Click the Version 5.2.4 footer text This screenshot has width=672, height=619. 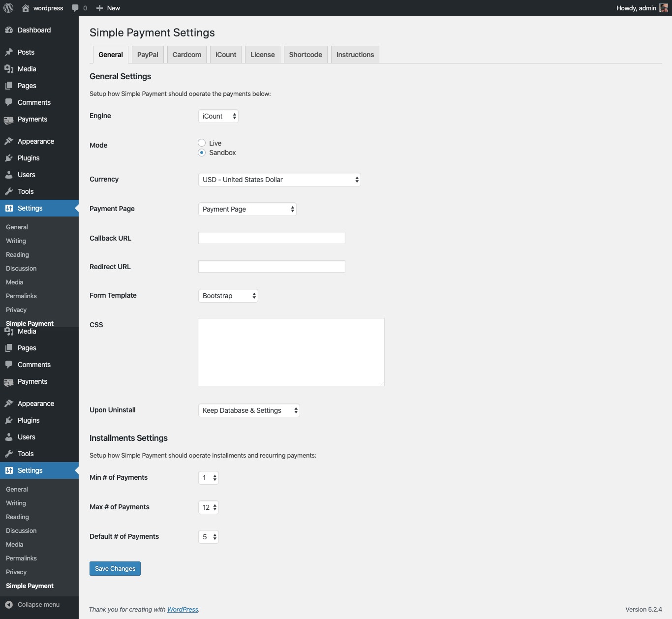643,609
